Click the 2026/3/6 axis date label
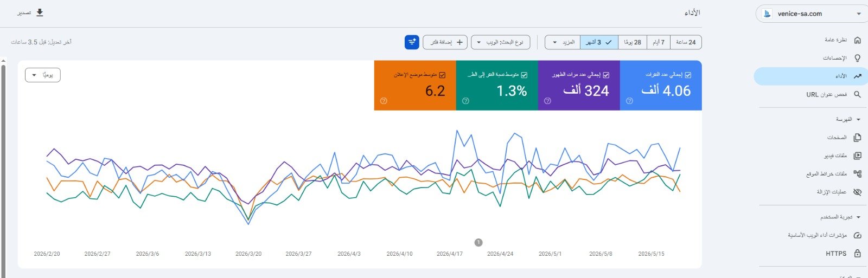This screenshot has width=868, height=278. click(148, 254)
